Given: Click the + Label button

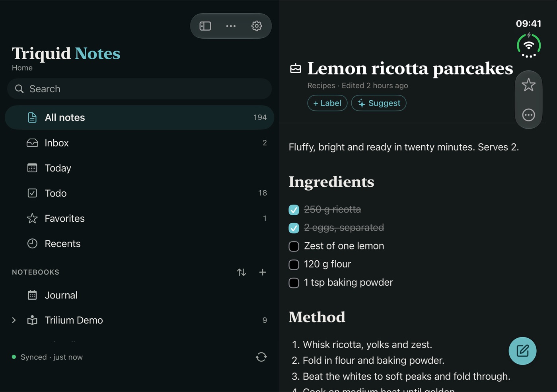Looking at the screenshot, I should click(327, 103).
